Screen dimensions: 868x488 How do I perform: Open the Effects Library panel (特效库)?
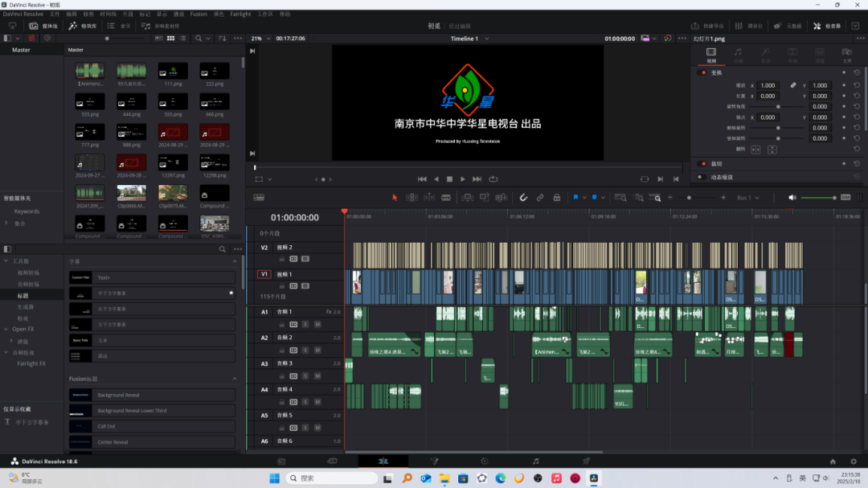tap(82, 26)
